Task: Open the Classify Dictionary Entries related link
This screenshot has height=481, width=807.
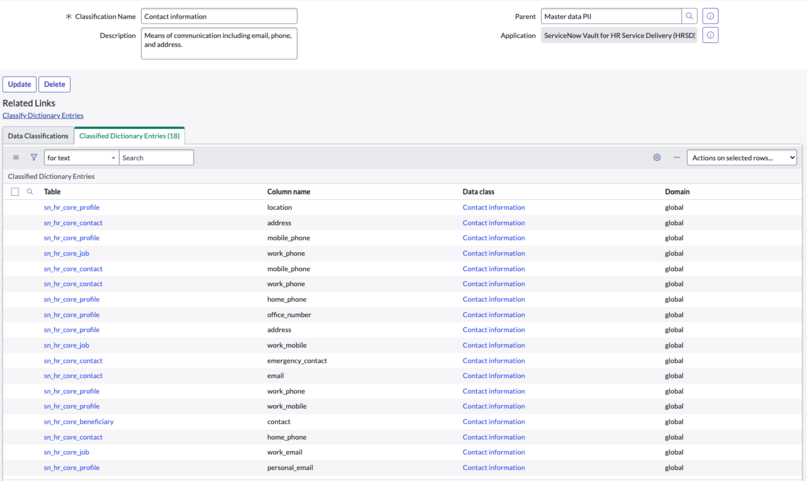Action: 43,115
